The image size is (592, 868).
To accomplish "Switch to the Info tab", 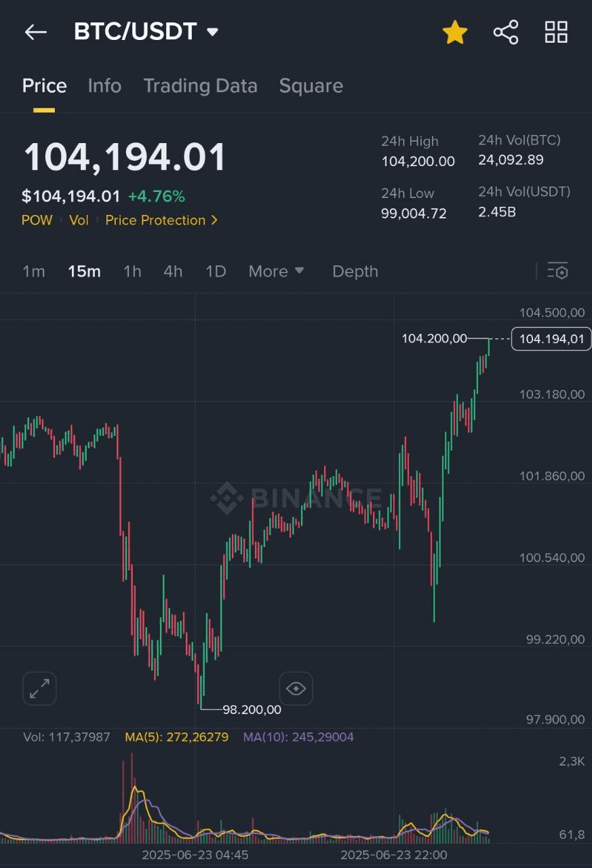I will click(x=104, y=86).
